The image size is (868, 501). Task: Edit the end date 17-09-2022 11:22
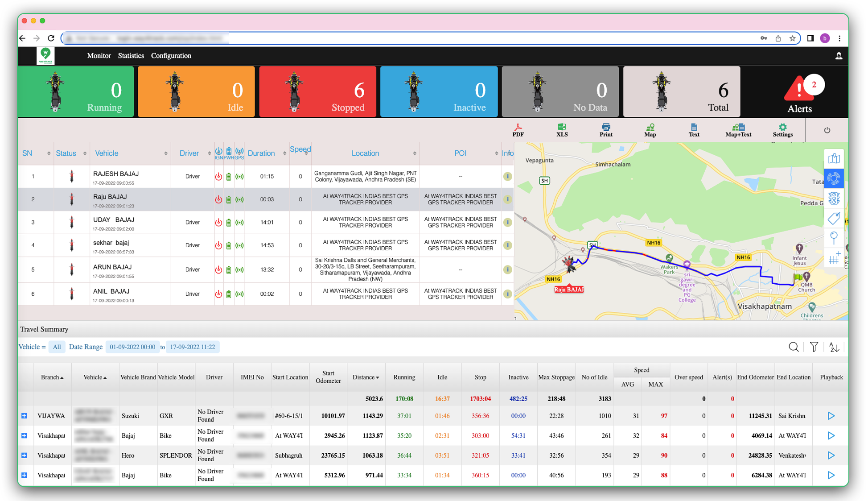coord(192,347)
